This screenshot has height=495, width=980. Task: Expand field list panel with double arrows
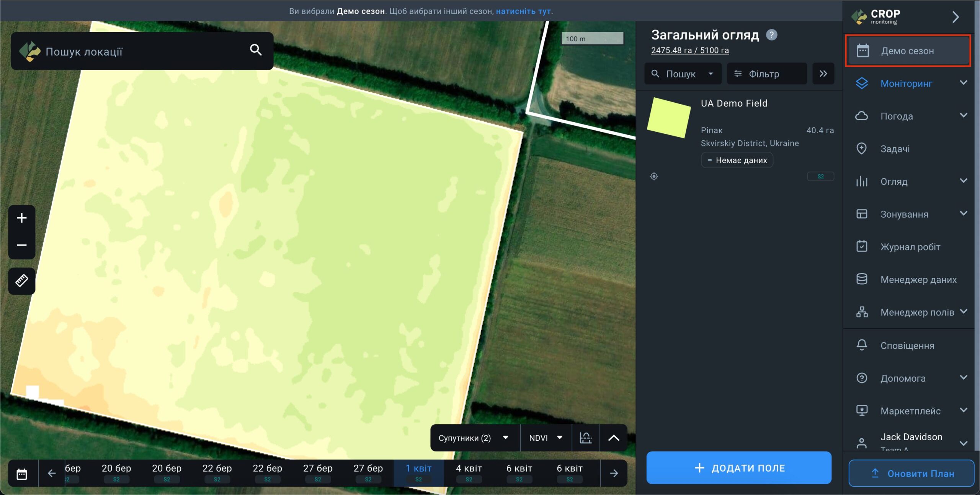click(x=823, y=74)
